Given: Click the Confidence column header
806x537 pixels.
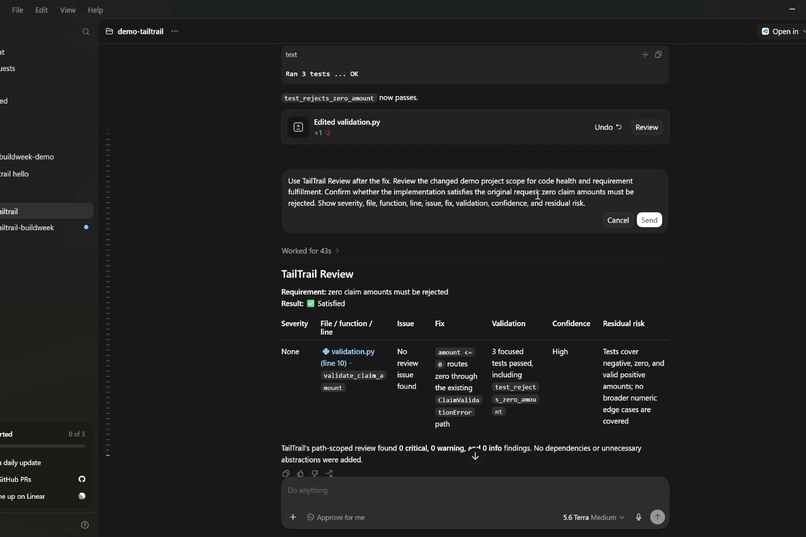Looking at the screenshot, I should coord(571,324).
